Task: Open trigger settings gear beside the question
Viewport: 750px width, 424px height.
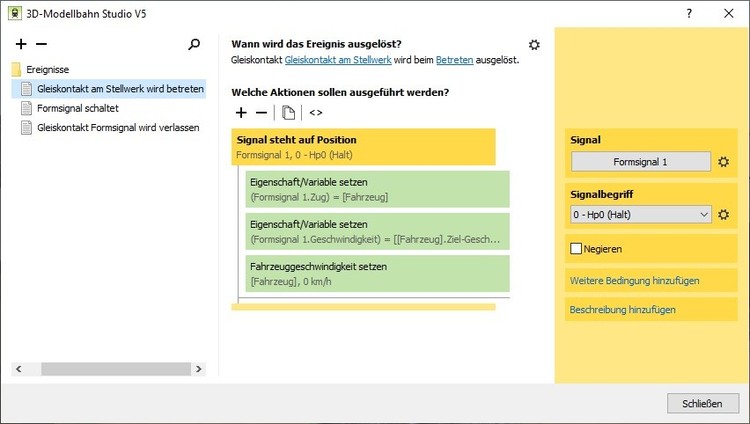Action: (535, 45)
